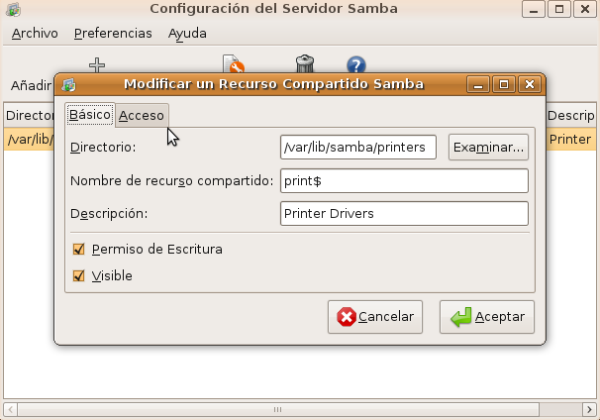Click the share properties toolbar icon
600x420 pixels.
pyautogui.click(x=234, y=64)
